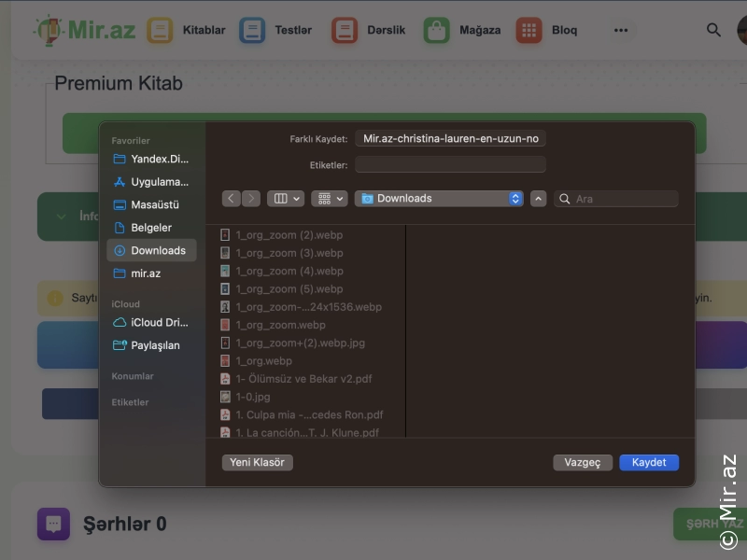Click the search magnifier icon in website header
Screen dimensions: 747x560
[x=713, y=30]
